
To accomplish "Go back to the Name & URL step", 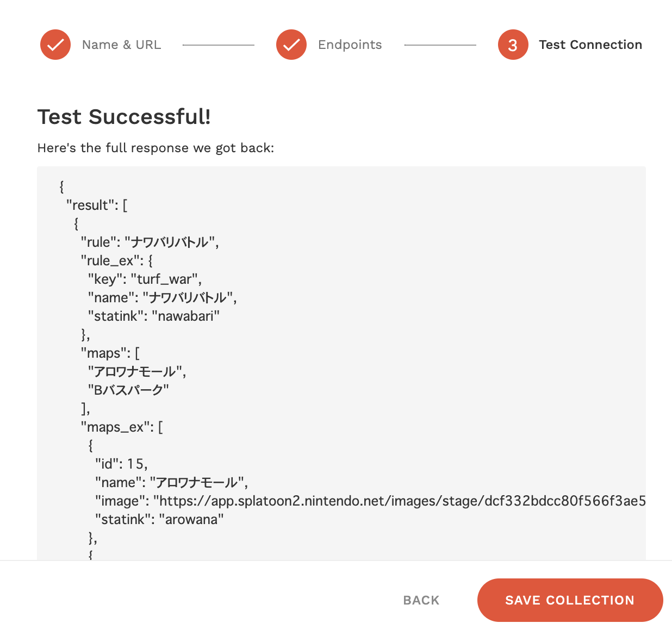I will pyautogui.click(x=121, y=45).
